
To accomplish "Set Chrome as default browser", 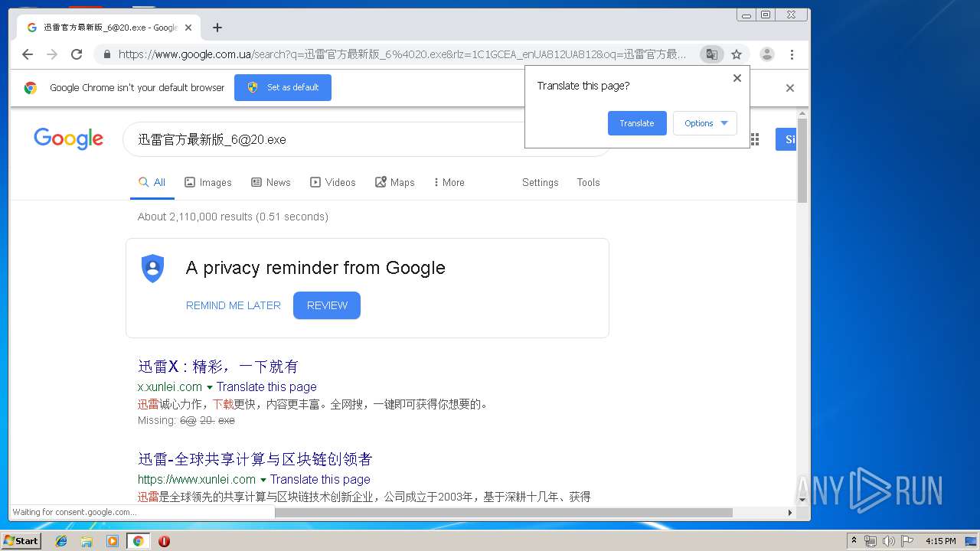I will click(x=283, y=87).
